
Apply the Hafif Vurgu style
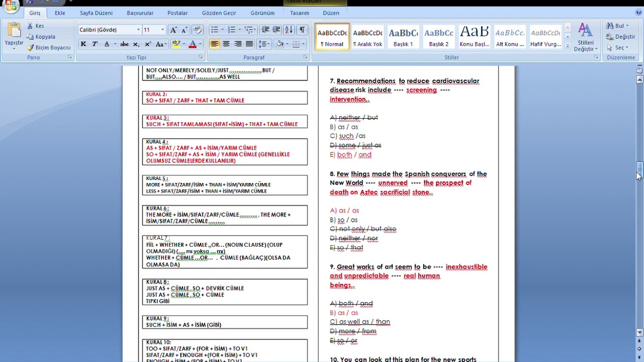click(546, 37)
